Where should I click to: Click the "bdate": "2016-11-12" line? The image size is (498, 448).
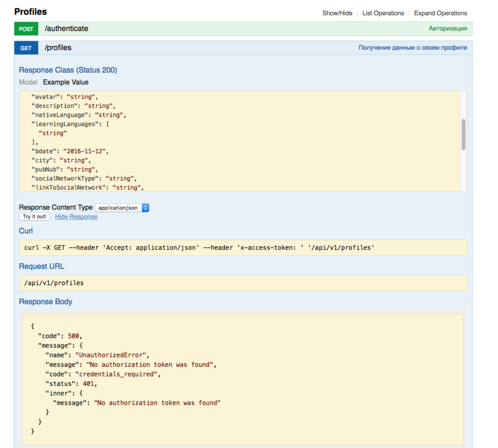coord(70,151)
